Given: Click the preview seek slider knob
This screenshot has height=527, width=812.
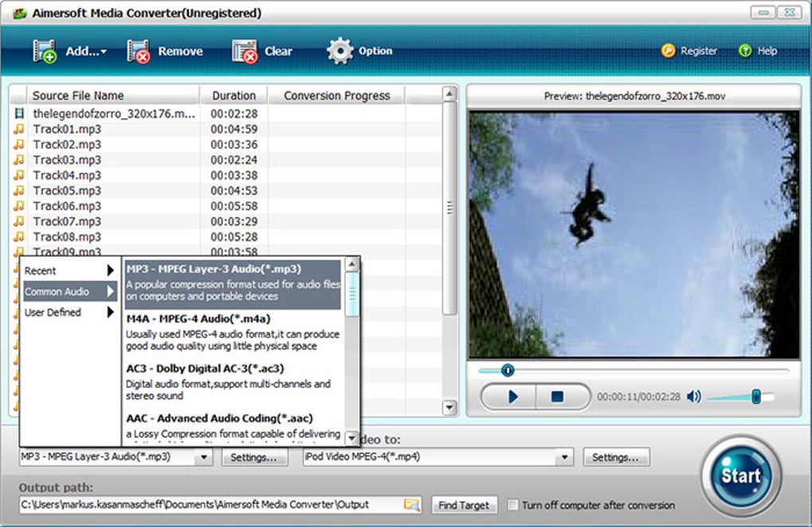Looking at the screenshot, I should point(508,370).
